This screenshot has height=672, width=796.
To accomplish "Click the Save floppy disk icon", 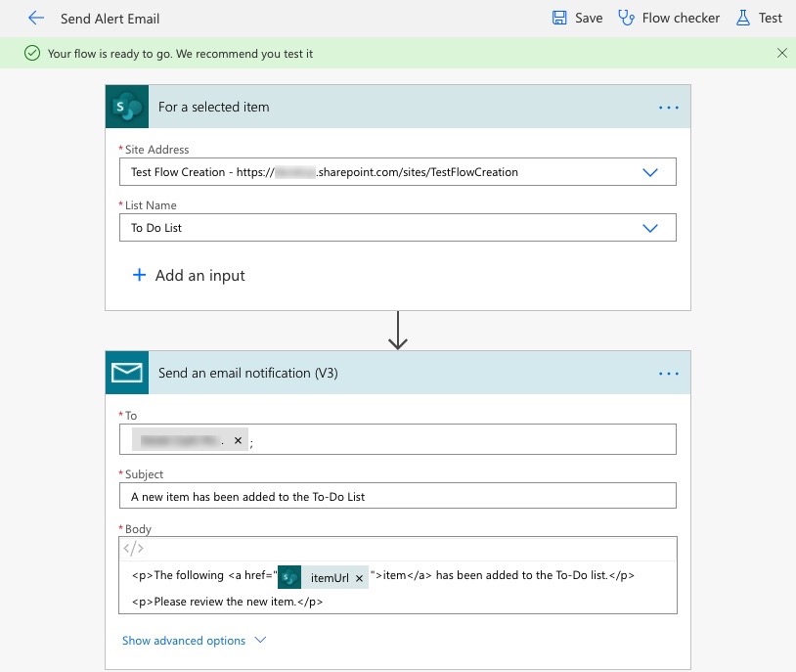I will point(559,18).
